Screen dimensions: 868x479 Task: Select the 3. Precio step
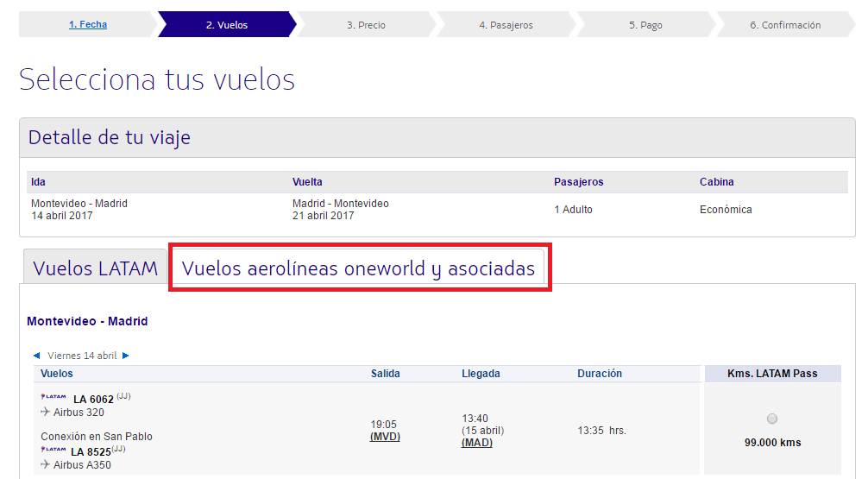point(366,24)
